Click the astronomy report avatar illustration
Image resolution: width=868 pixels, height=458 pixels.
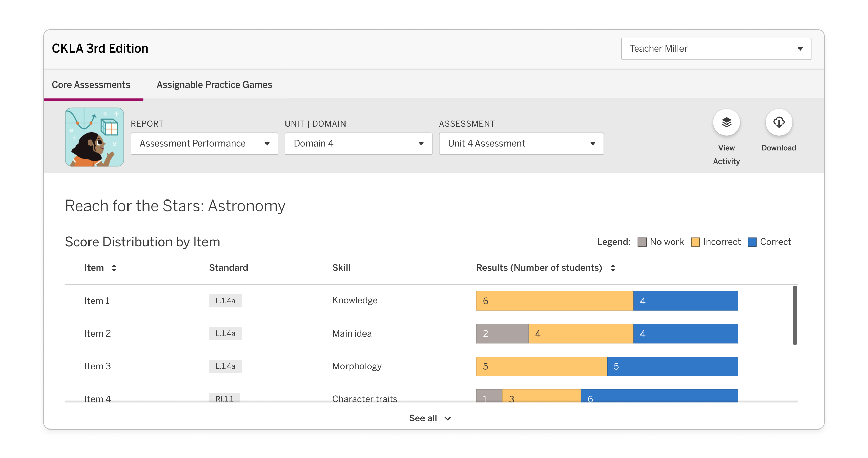click(x=94, y=137)
